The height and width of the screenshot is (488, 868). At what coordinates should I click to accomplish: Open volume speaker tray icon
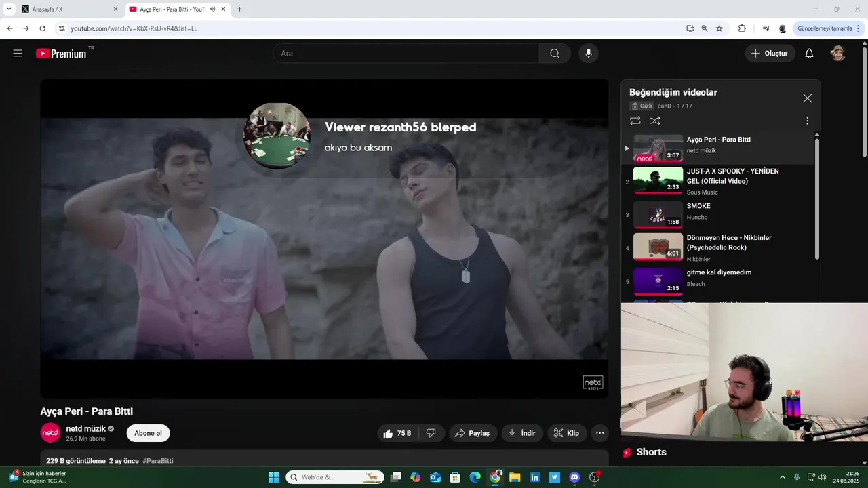(823, 477)
